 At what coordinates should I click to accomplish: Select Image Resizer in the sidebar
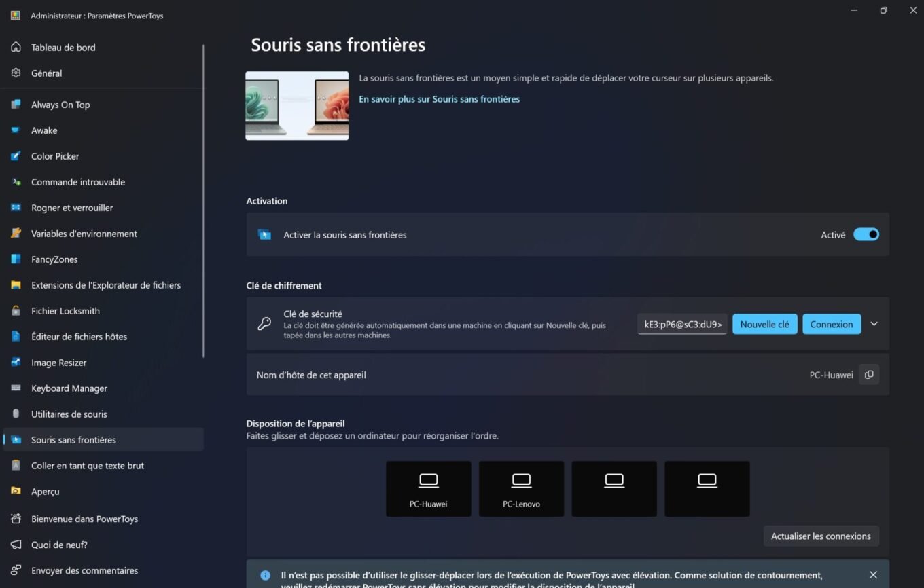coord(103,363)
